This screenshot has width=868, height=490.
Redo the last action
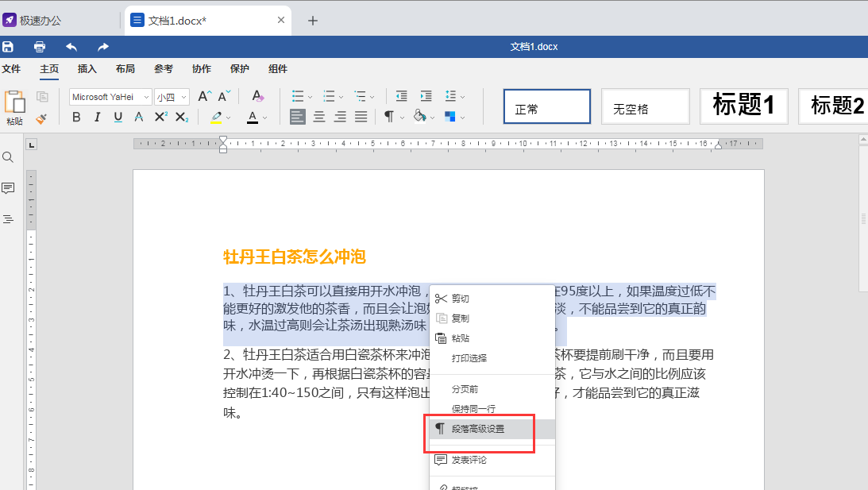[103, 47]
